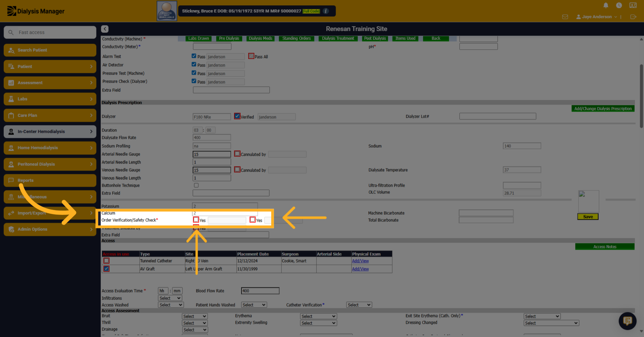
Task: Check Arterial Needle Cannulated by checkbox
Action: [237, 154]
